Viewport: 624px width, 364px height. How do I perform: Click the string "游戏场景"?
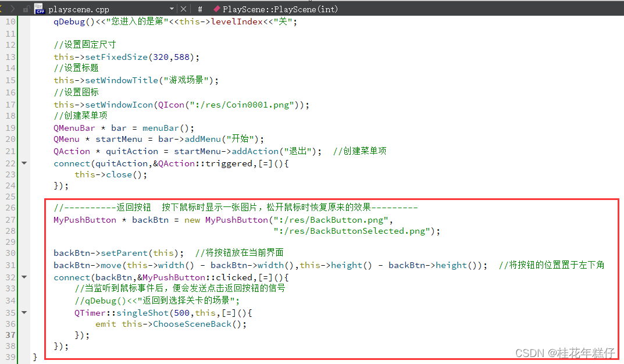click(186, 80)
